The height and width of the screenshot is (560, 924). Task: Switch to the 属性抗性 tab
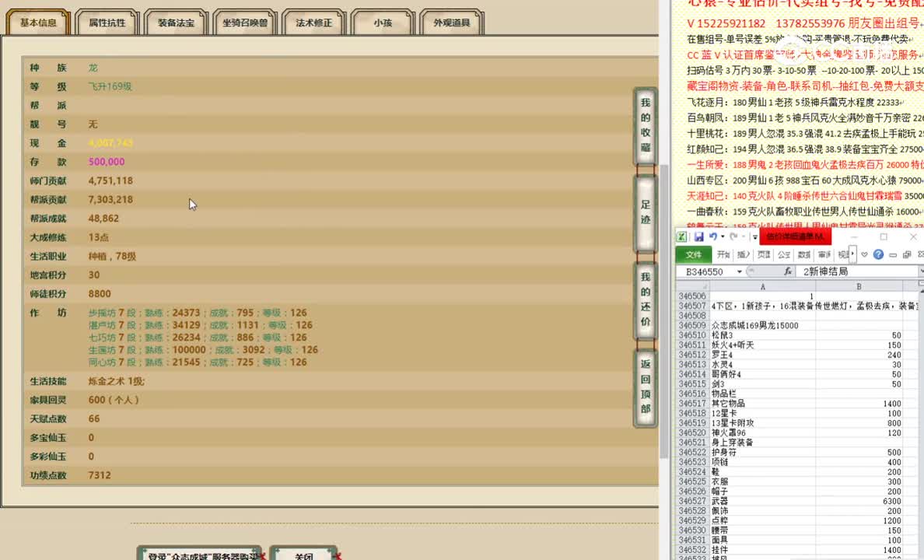(x=107, y=23)
